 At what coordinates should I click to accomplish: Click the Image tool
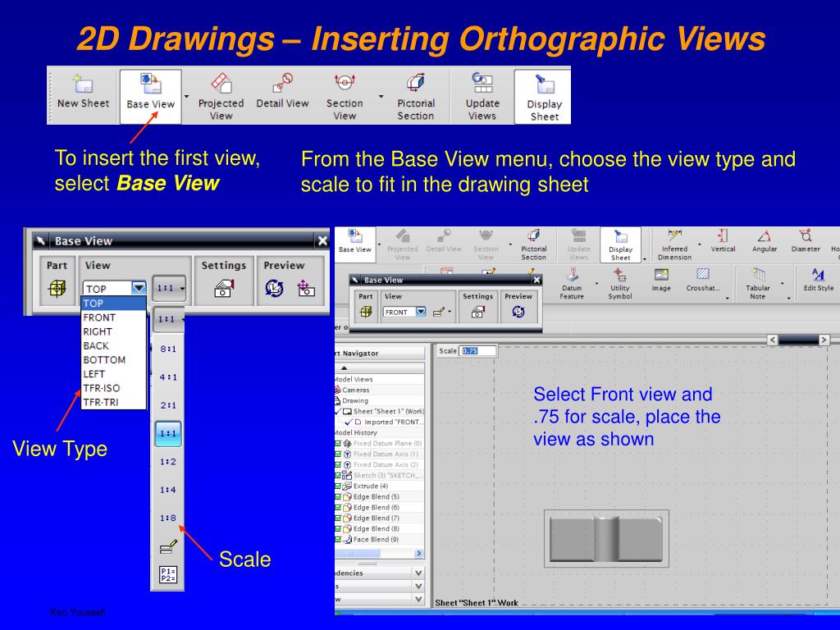pyautogui.click(x=661, y=281)
